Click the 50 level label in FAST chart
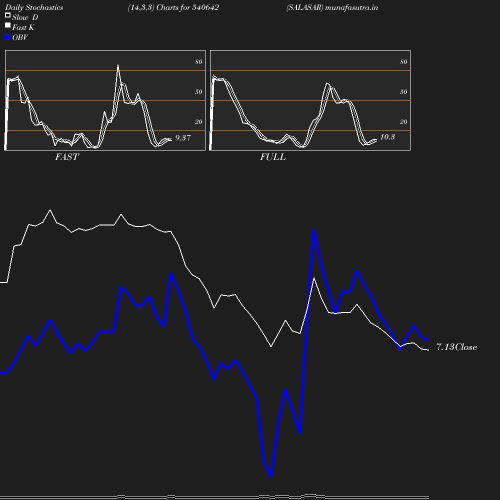This screenshot has height=500, width=500. [199, 92]
